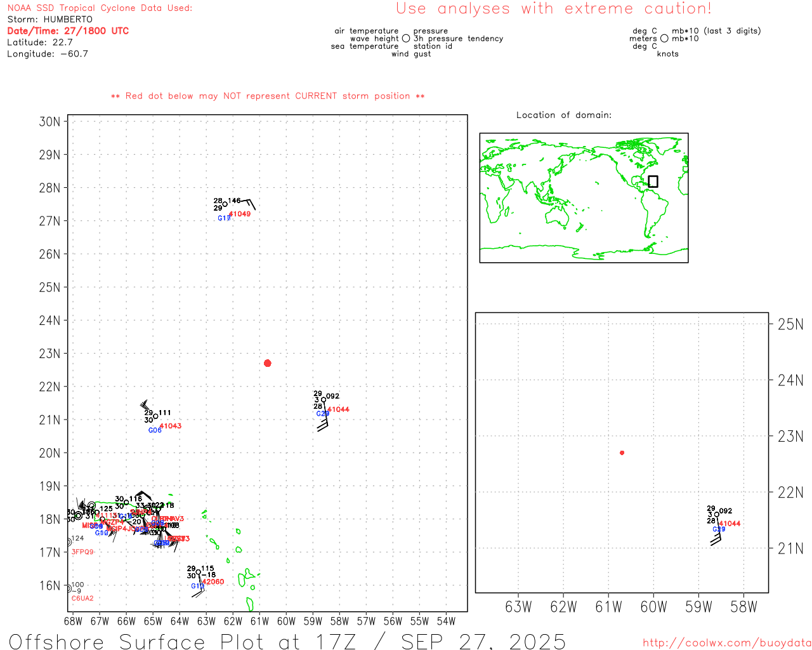The height and width of the screenshot is (650, 812).
Task: Click the black domain box on the world map
Action: point(653,182)
